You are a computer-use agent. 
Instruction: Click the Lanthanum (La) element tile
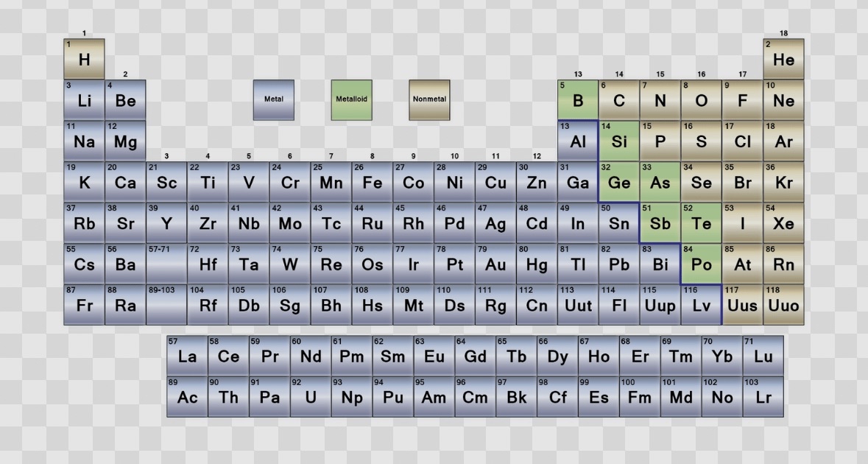[x=187, y=356]
